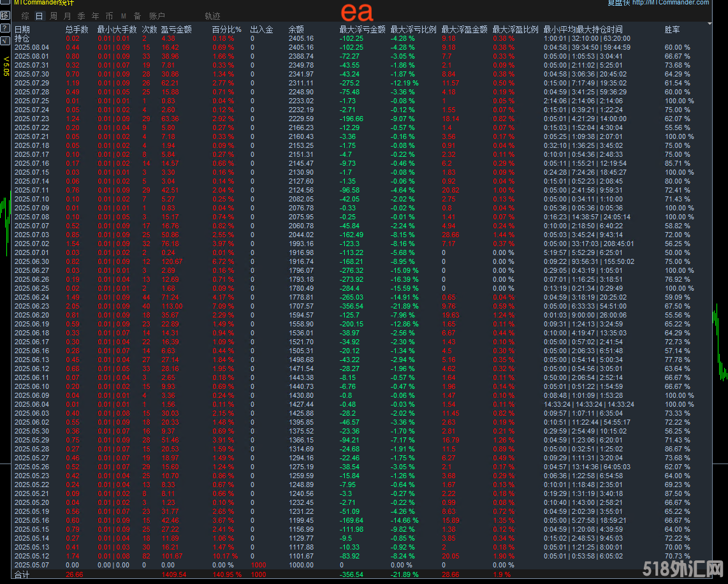Switch to the 日 daily statistics tab
The width and height of the screenshot is (728, 584).
[x=39, y=16]
